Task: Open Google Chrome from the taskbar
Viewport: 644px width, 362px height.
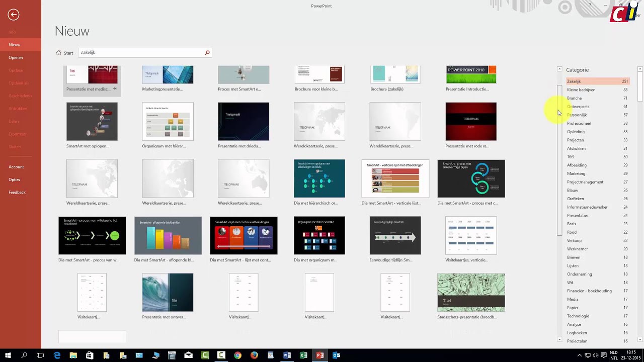Action: pyautogui.click(x=237, y=355)
